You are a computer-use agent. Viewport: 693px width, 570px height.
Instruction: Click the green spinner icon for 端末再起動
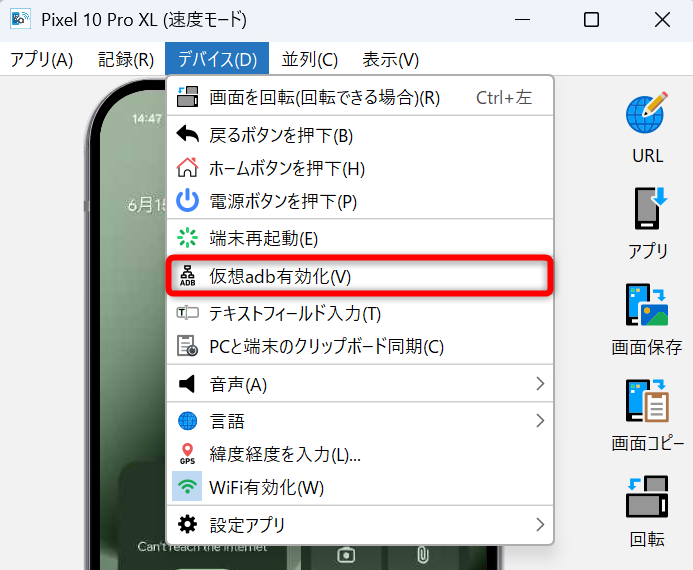187,238
